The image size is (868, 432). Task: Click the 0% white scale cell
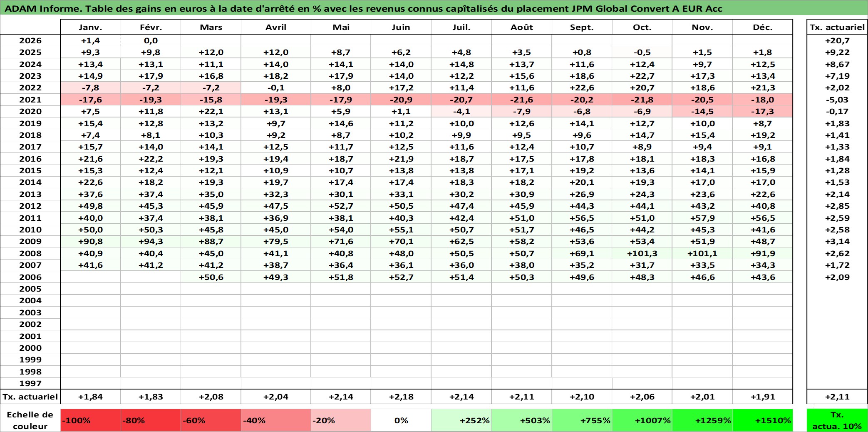[x=401, y=420]
